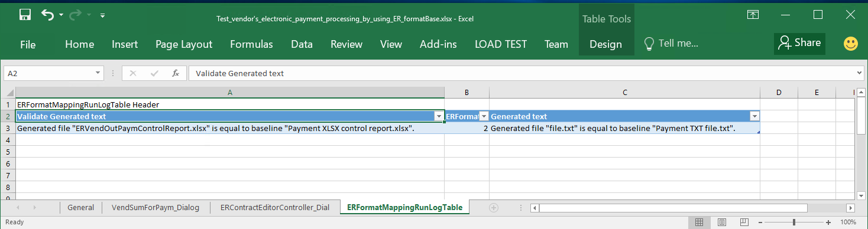868x229 pixels.
Task: Click the Select All corner triangle
Action: (8, 93)
